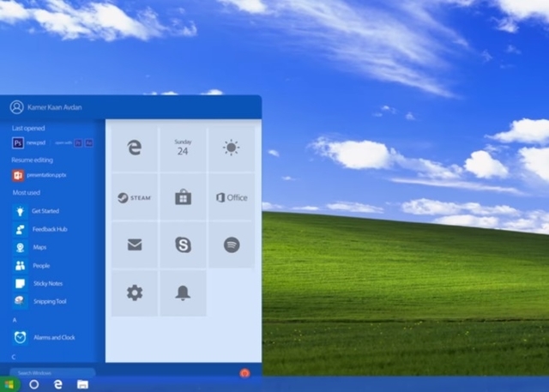Open Maps from Most used

39,247
